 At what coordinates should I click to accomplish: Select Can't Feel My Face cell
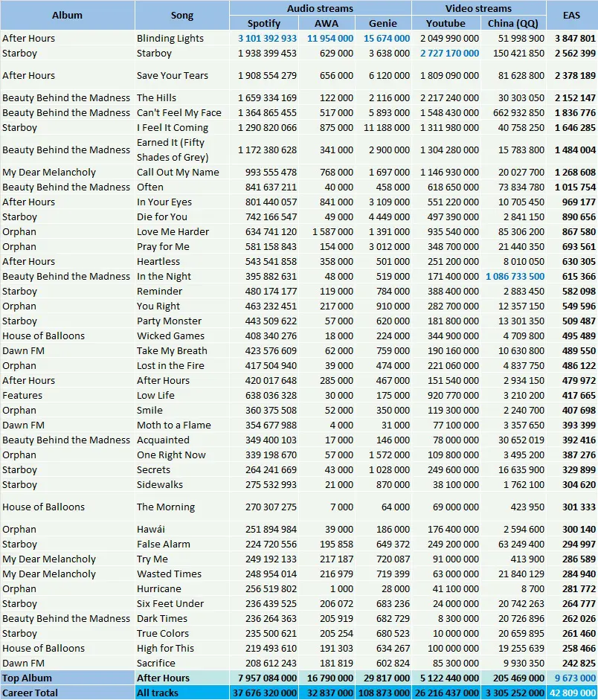point(182,112)
